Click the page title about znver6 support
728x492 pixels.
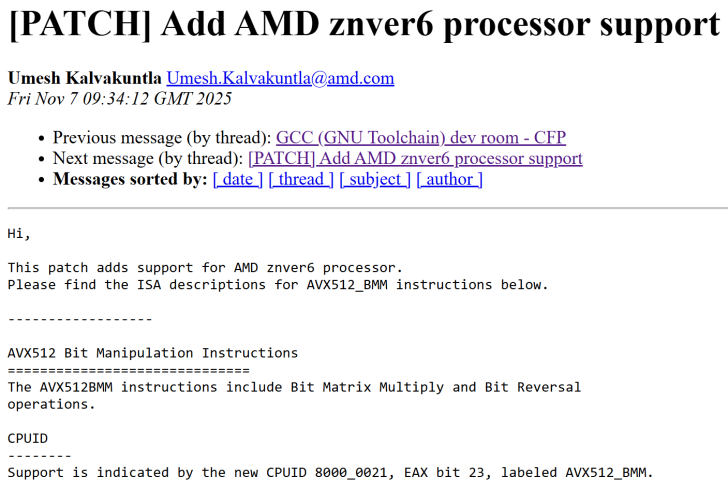point(364,26)
